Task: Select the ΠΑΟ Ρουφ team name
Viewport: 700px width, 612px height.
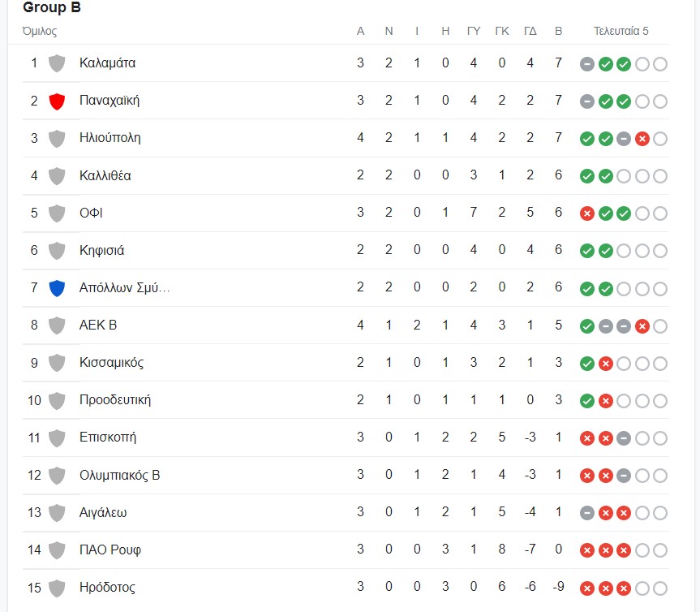Action: click(110, 550)
